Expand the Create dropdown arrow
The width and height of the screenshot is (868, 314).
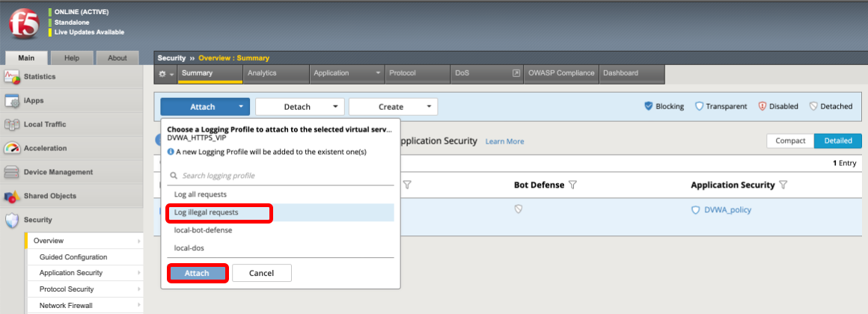[x=429, y=107]
